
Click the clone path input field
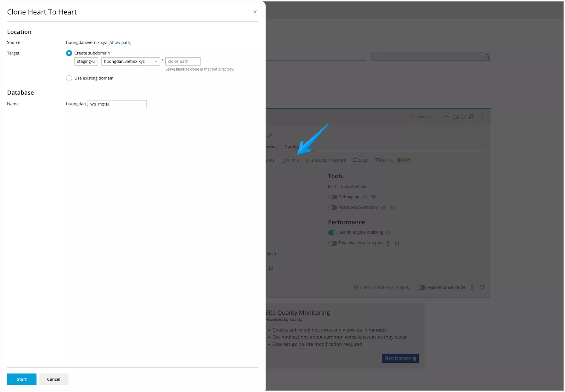click(x=183, y=61)
